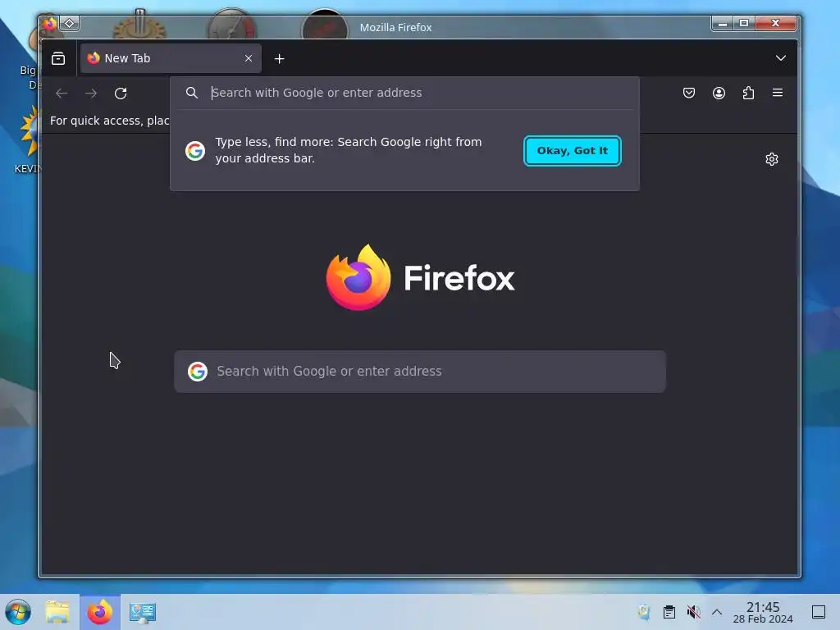Screen dimensions: 840x630
Task: Open a new tab with plus button
Action: 279,59
